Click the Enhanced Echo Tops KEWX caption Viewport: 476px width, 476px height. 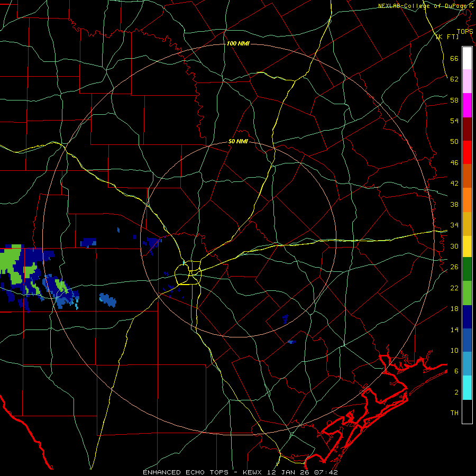click(x=240, y=472)
